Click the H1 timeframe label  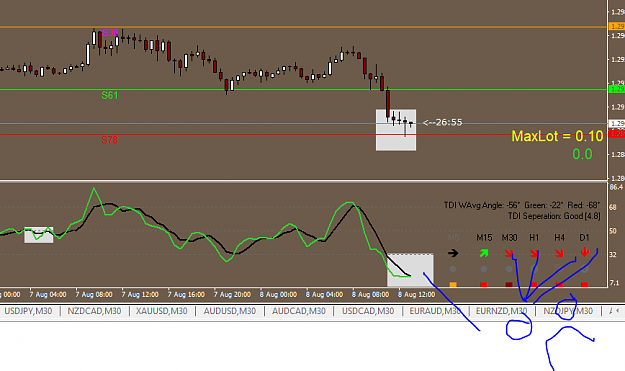coord(534,238)
